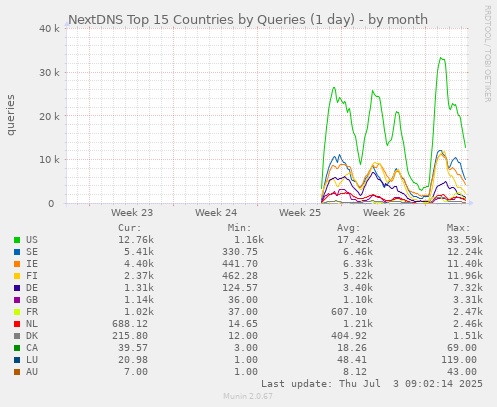Click the AU average value 8.12
Viewport: 497px width, 407px height.
355,372
